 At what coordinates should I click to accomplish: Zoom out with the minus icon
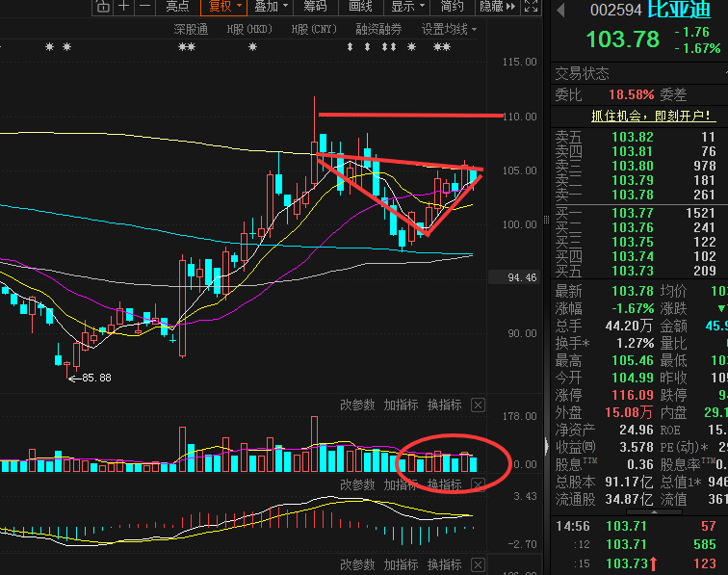pos(144,6)
